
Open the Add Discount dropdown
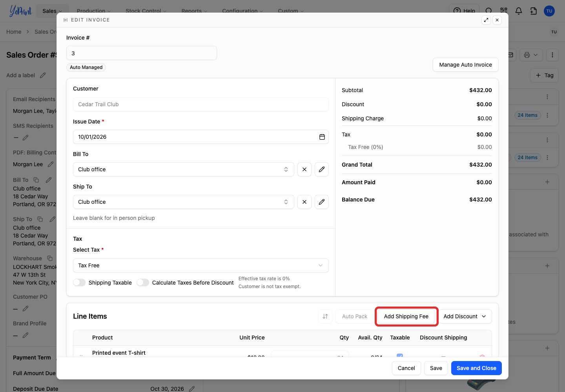[x=465, y=316]
